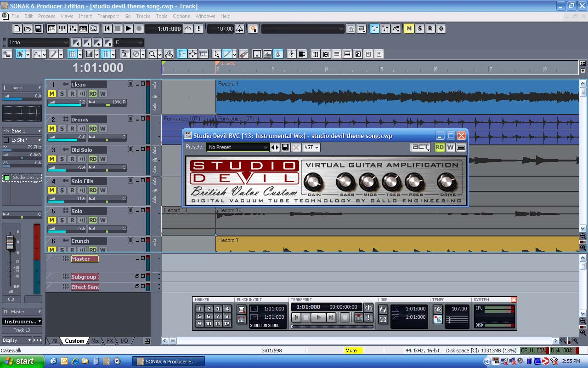Toggle global Mute M button in toolbar
Image resolution: width=588 pixels, height=368 pixels.
pyautogui.click(x=409, y=29)
